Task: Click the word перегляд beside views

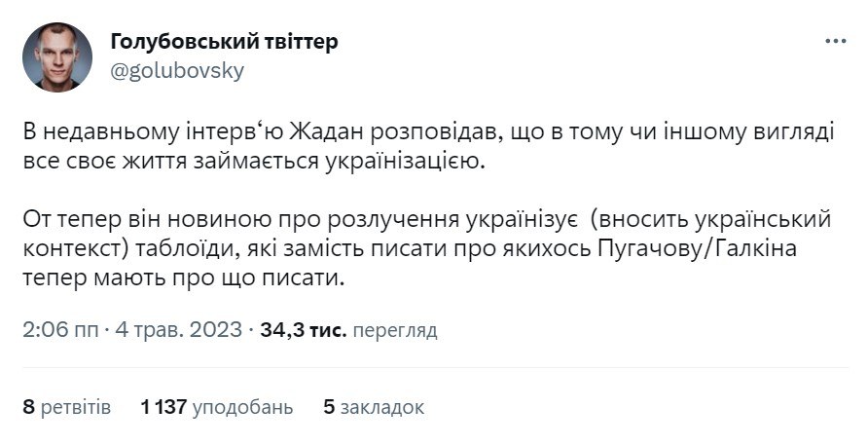Action: [394, 330]
